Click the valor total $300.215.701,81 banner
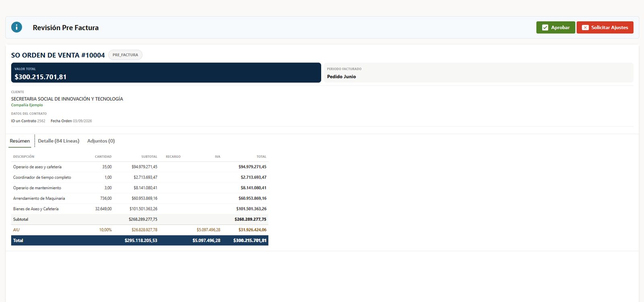Screen dimensions: 644x302 166,72
